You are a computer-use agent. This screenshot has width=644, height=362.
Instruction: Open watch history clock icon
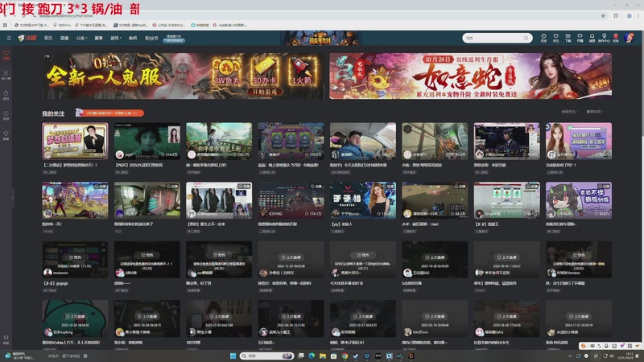pyautogui.click(x=543, y=38)
